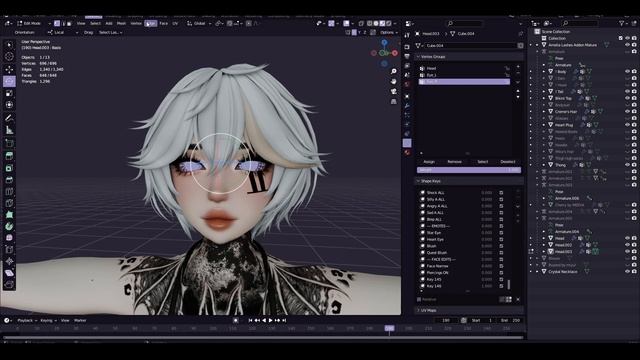This screenshot has width=640, height=360.
Task: Select the Move tool
Action: click(x=9, y=69)
